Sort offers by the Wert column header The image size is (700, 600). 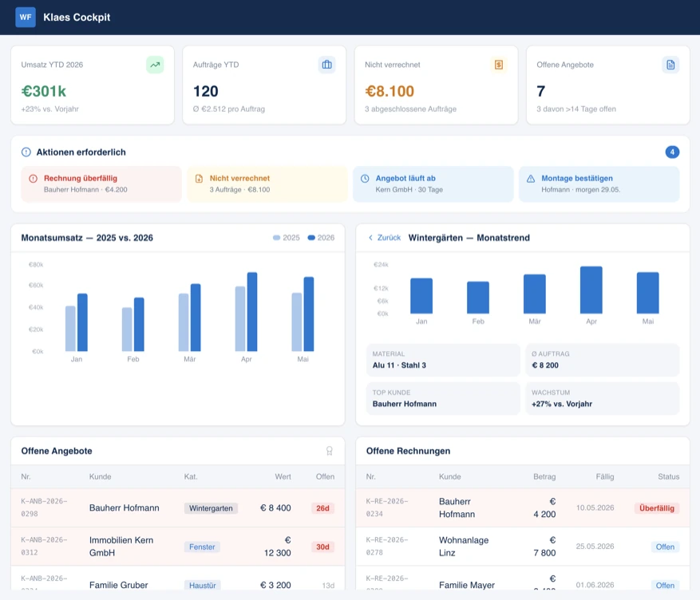[x=283, y=476]
